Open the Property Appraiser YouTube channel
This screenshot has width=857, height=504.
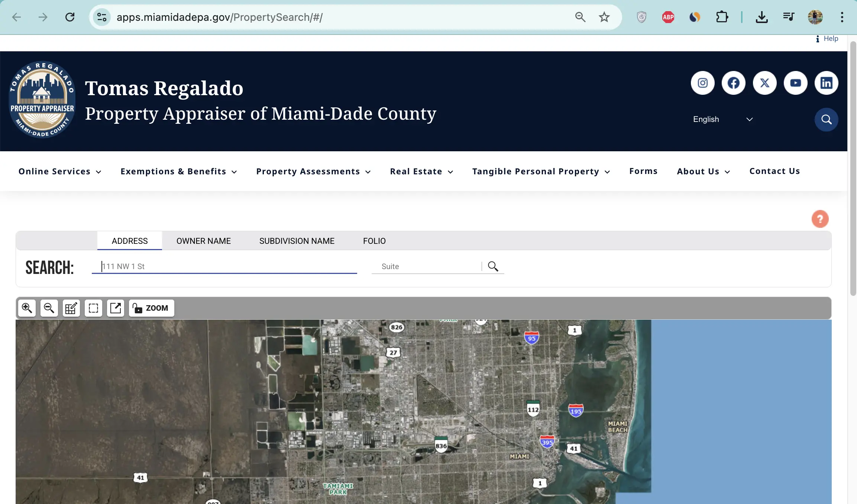(795, 83)
